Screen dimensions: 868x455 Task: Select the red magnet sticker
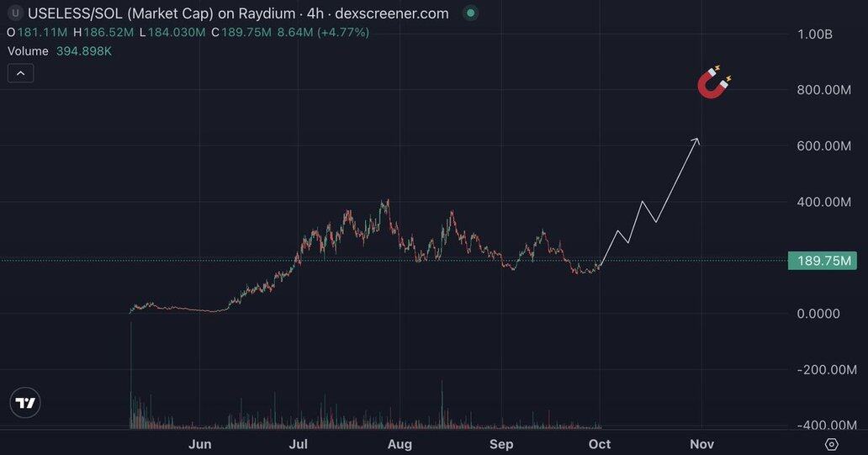click(x=715, y=82)
